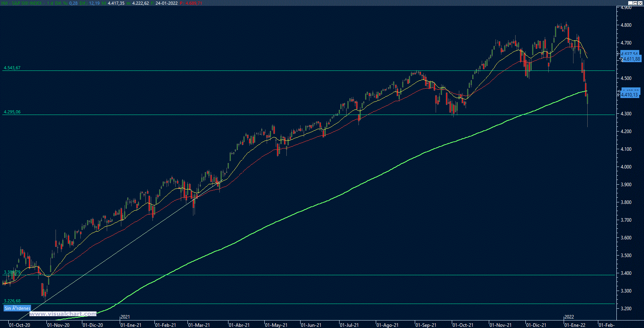Select the 3.226,68 horizontal level label
Image resolution: width=644 pixels, height=328 pixels.
click(x=12, y=301)
